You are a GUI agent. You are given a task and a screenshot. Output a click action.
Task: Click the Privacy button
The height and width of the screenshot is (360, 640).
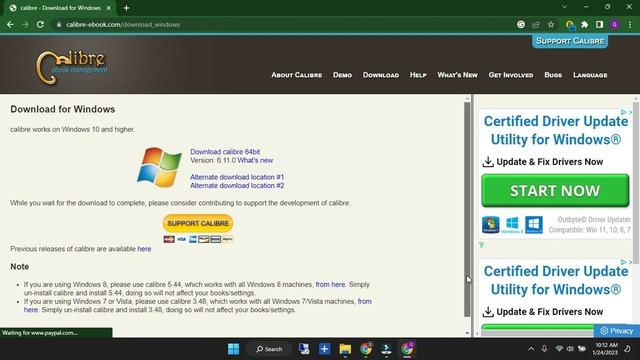point(617,331)
